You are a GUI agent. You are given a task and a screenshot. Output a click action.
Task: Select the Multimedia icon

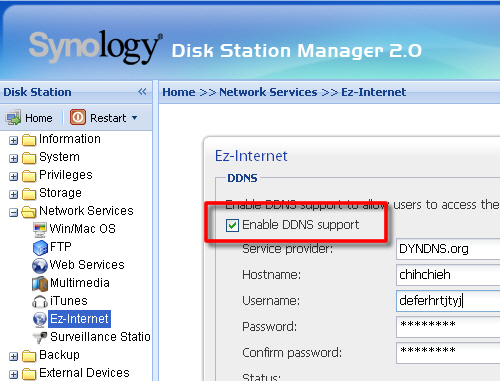pos(40,283)
